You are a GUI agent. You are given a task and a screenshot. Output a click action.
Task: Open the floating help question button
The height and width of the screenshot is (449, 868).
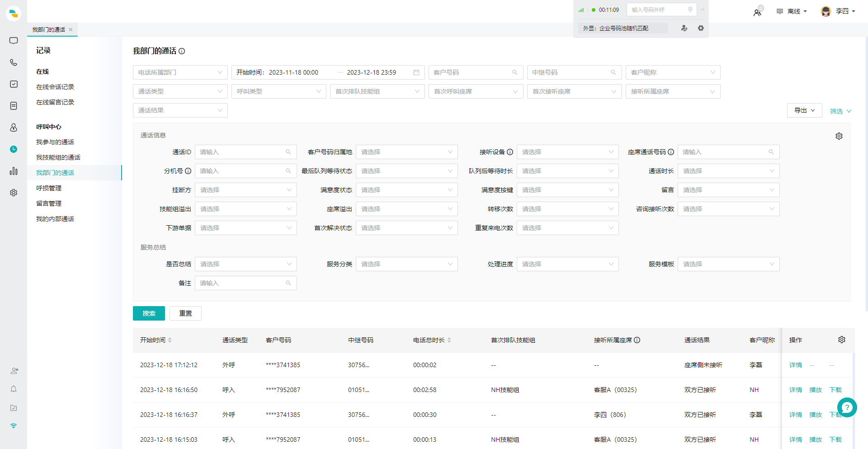(x=847, y=407)
